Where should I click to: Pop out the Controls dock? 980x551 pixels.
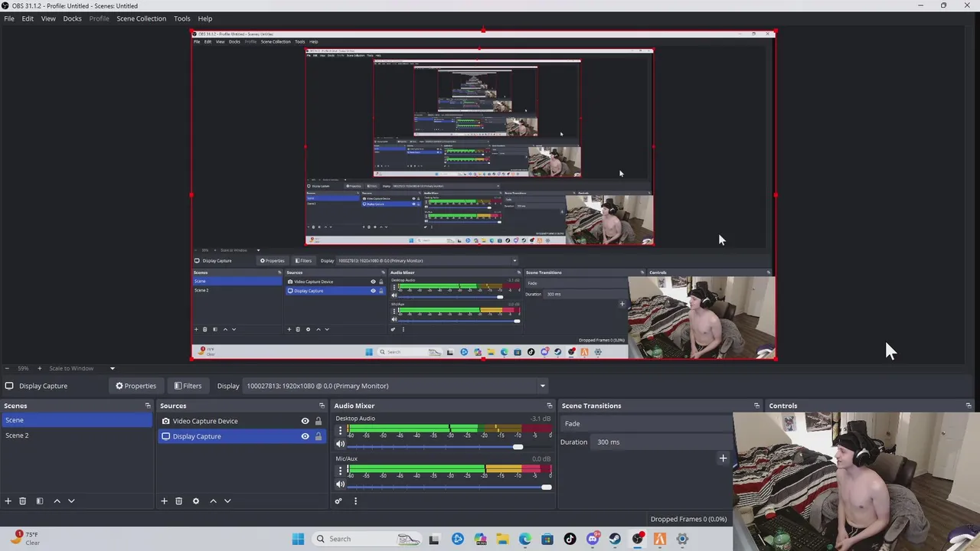[969, 406]
